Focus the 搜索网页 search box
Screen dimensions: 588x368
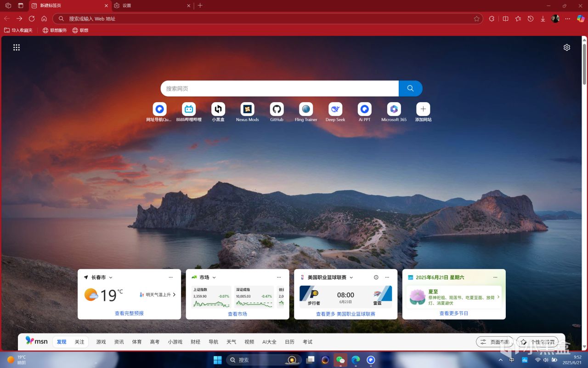pos(280,88)
